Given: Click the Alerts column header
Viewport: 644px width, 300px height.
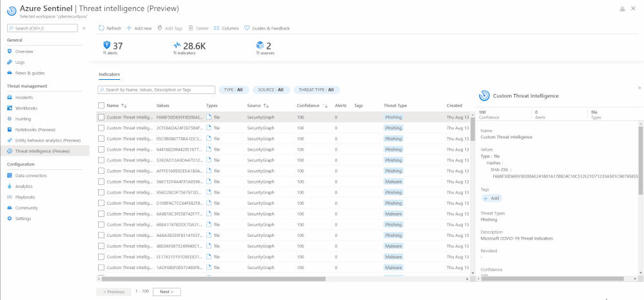Looking at the screenshot, I should click(x=341, y=106).
